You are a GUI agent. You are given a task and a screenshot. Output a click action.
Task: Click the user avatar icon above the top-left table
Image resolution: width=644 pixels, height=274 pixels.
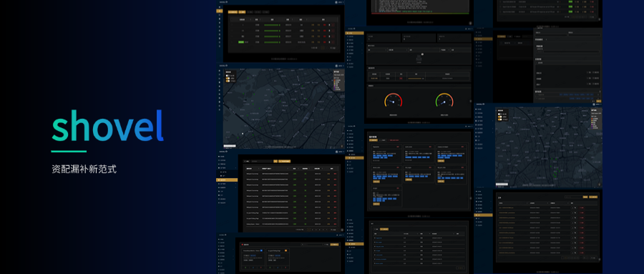click(x=336, y=2)
